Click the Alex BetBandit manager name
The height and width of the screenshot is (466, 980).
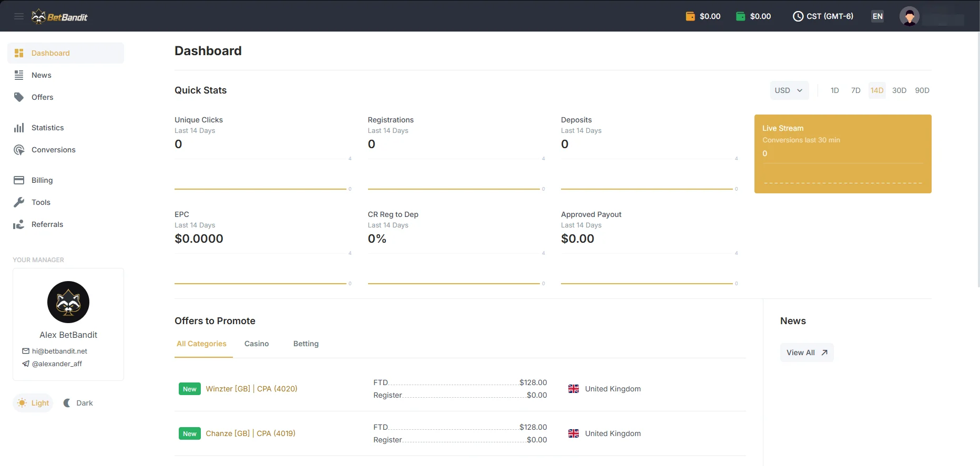(x=68, y=335)
